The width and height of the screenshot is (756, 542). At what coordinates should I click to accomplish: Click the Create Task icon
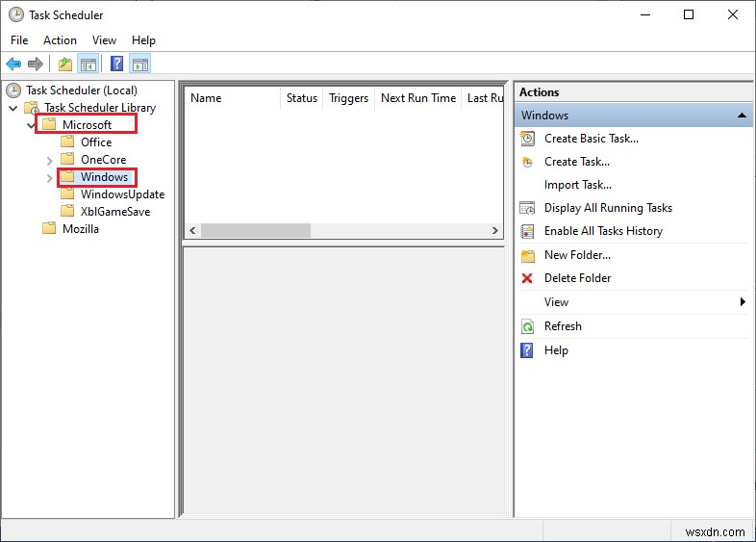tap(527, 162)
